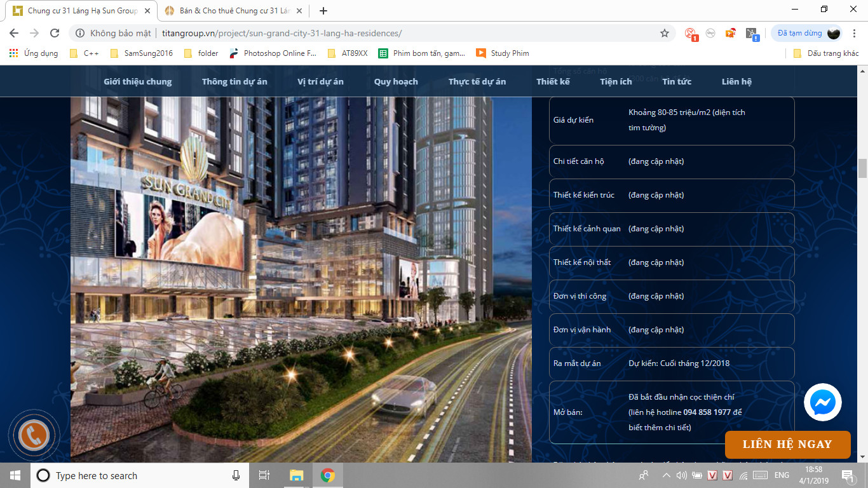Open the Task View icon
The height and width of the screenshot is (488, 868).
point(264,475)
